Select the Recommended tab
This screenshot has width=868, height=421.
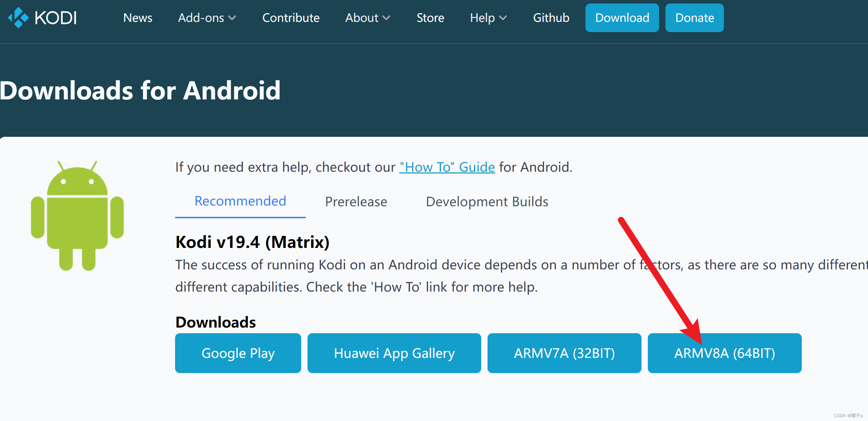(x=240, y=201)
